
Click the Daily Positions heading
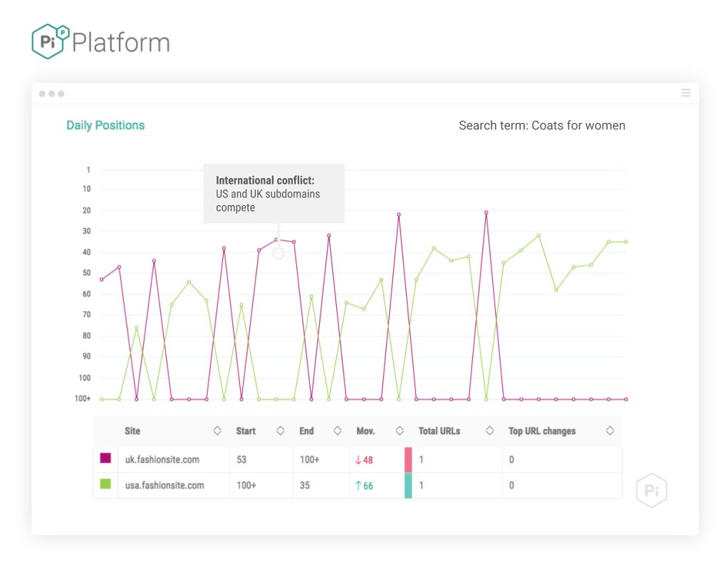coord(105,125)
